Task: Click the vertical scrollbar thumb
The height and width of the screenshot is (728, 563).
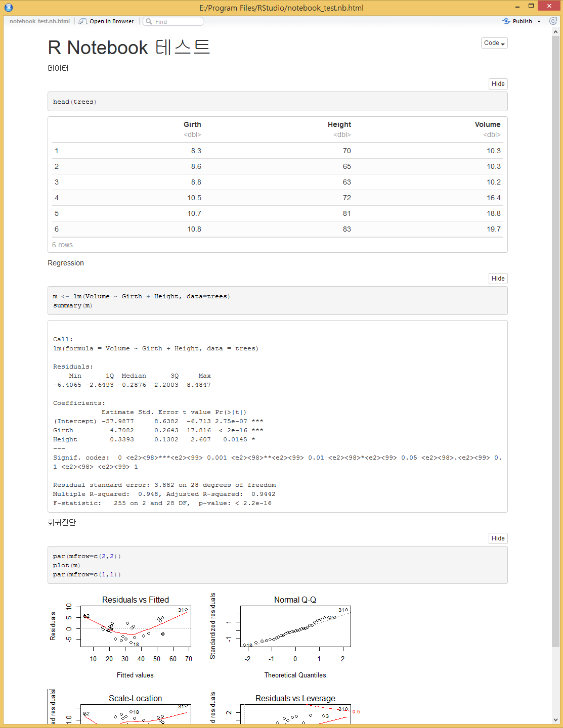Action: pos(556,341)
